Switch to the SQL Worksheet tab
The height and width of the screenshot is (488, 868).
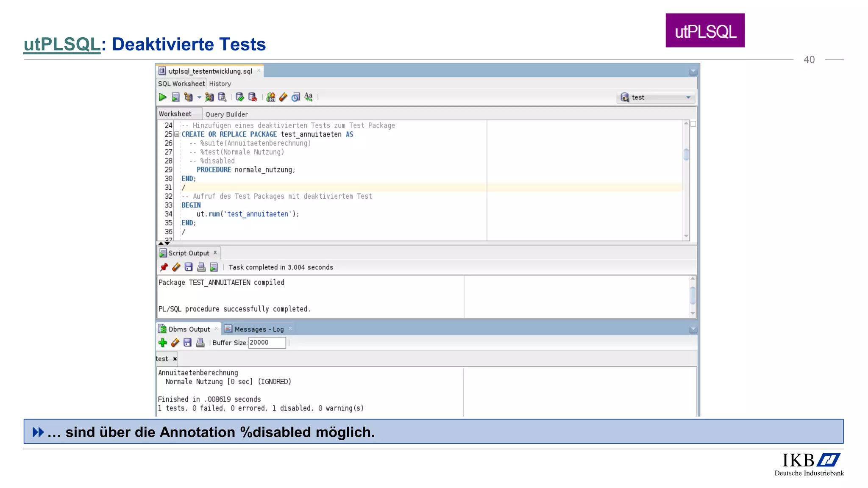coord(181,84)
